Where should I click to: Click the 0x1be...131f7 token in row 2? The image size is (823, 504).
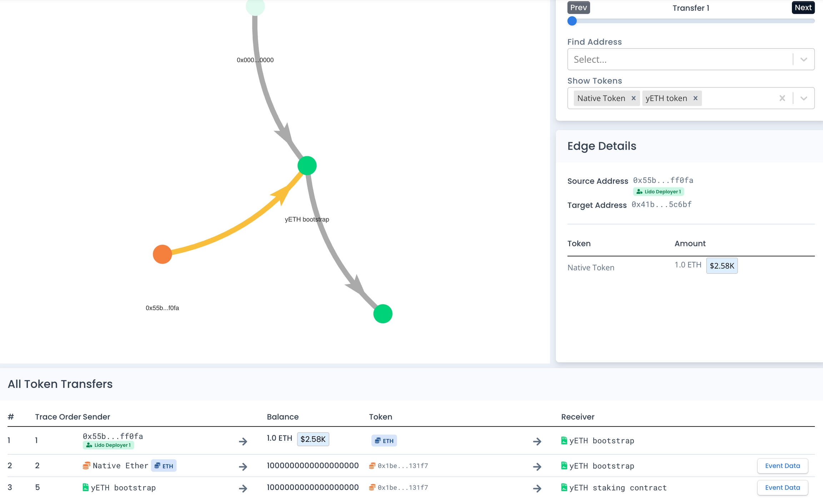[403, 466]
